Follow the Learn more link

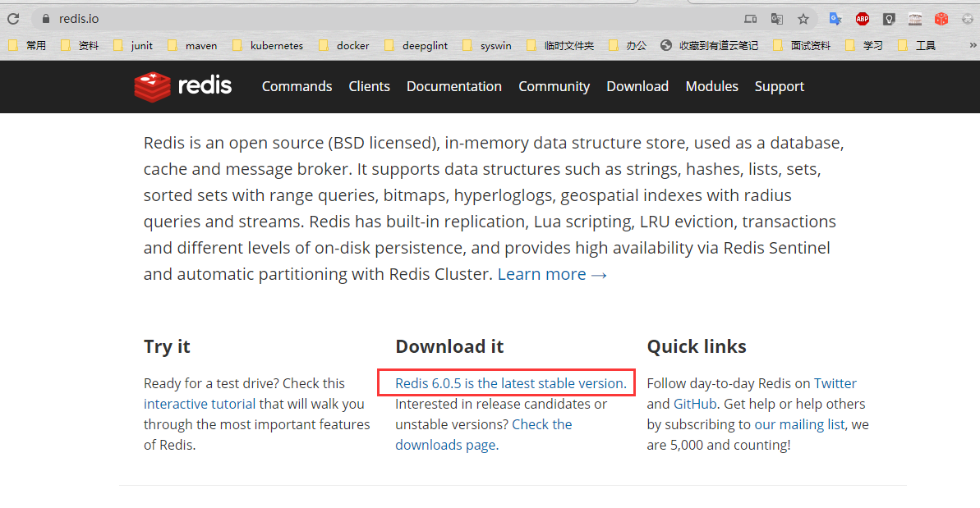[552, 274]
